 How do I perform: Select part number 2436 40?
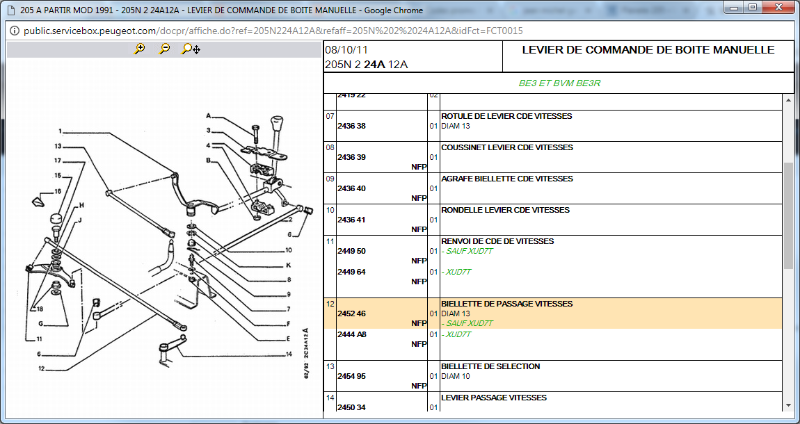pyautogui.click(x=352, y=188)
